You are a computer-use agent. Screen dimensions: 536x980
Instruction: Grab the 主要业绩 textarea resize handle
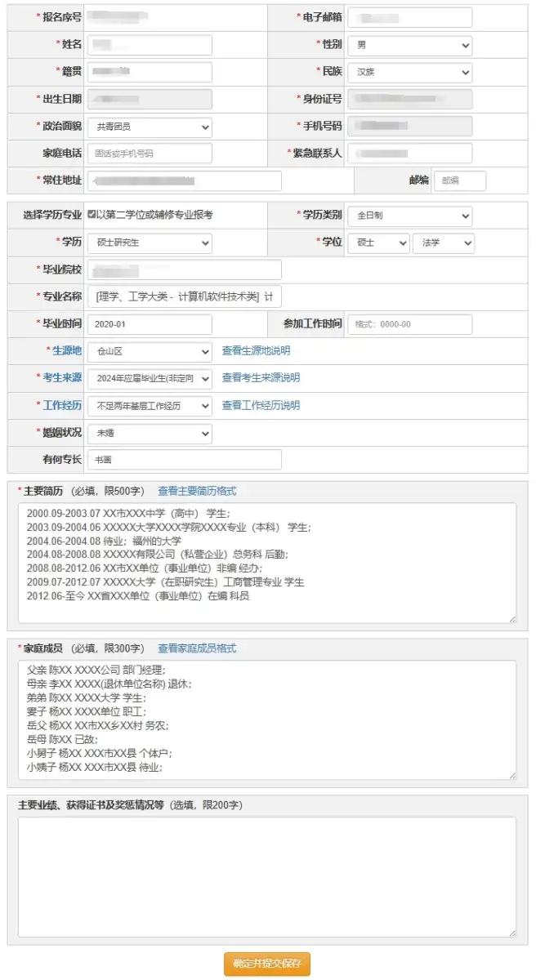511,933
